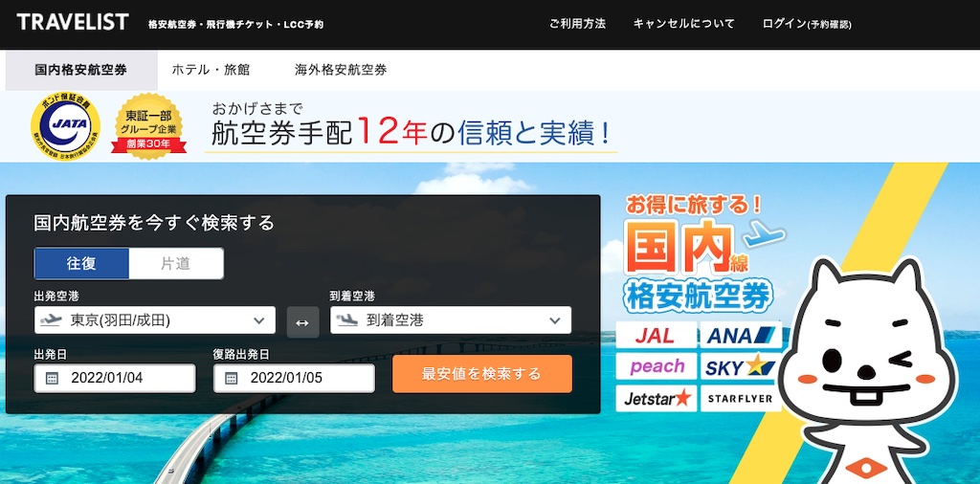Click the departure date calendar icon
Viewport: 980px width, 484px height.
click(52, 378)
